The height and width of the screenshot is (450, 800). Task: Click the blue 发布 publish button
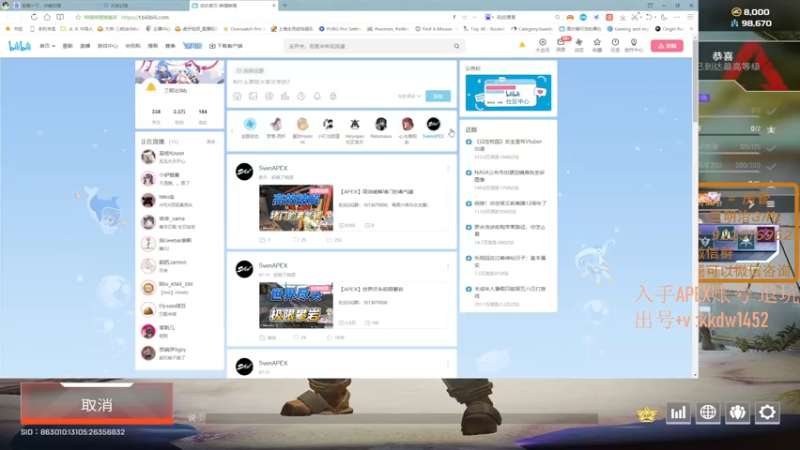click(438, 96)
